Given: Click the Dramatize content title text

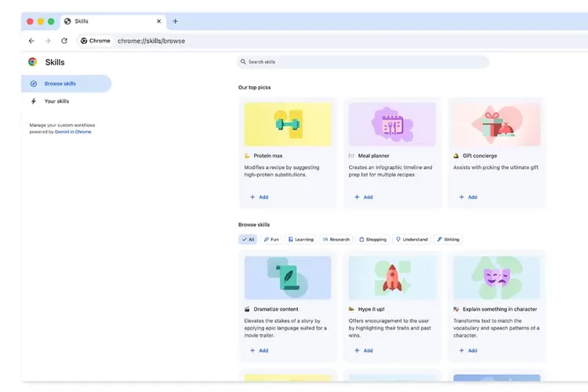Looking at the screenshot, I should click(276, 309).
